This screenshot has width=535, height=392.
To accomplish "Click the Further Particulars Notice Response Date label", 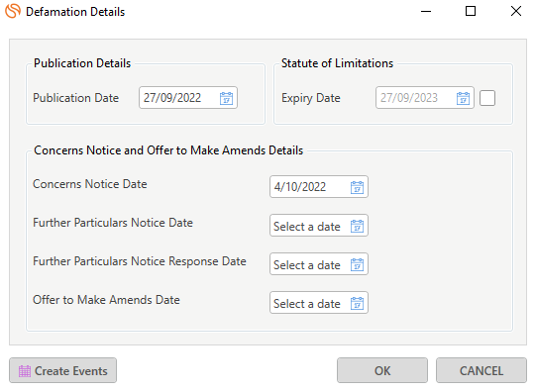I will pyautogui.click(x=140, y=261).
